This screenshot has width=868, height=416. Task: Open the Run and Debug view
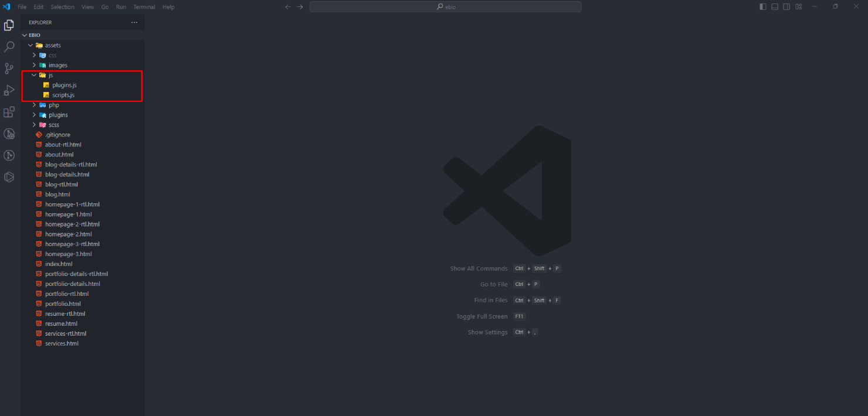[x=9, y=90]
